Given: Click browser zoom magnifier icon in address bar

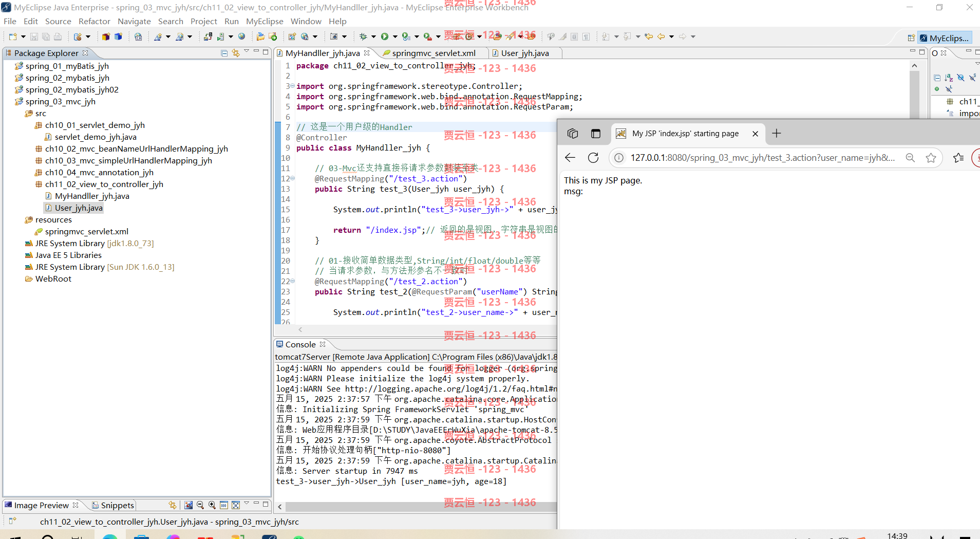Looking at the screenshot, I should click(910, 158).
